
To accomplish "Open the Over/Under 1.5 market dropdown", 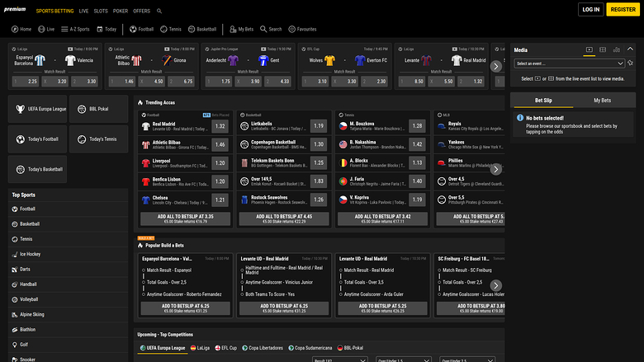I will coord(403,360).
